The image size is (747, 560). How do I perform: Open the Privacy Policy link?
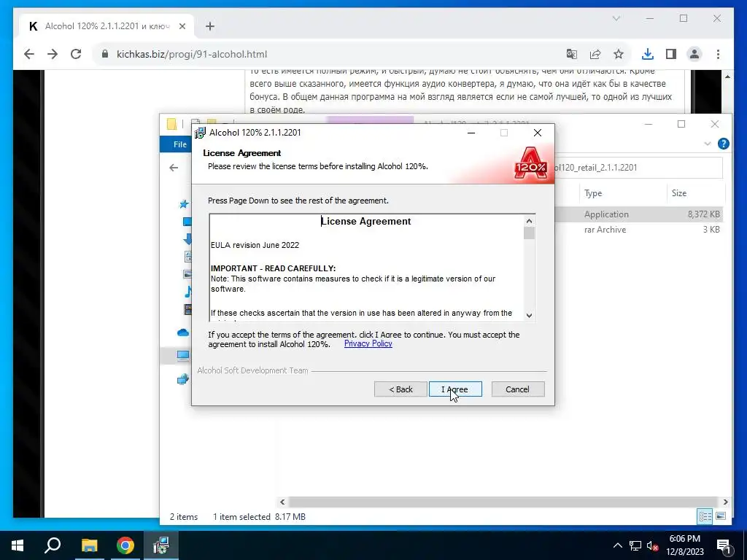click(x=368, y=344)
